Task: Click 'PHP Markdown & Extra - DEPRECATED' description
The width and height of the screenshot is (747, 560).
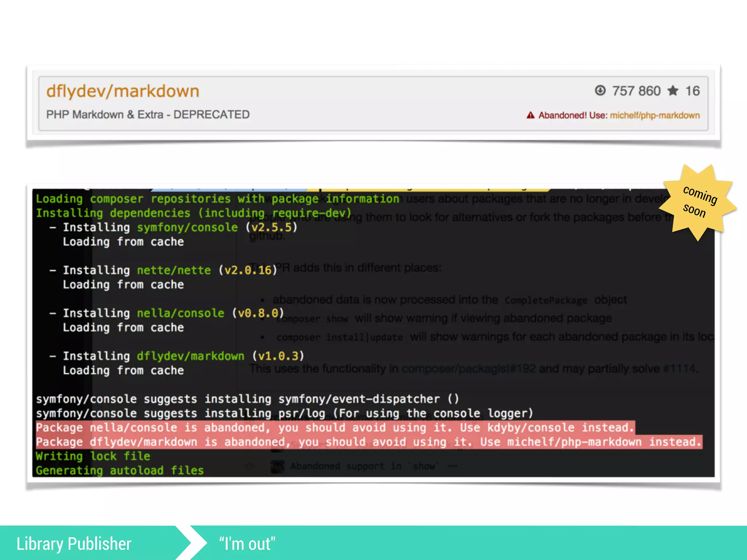Action: click(148, 114)
